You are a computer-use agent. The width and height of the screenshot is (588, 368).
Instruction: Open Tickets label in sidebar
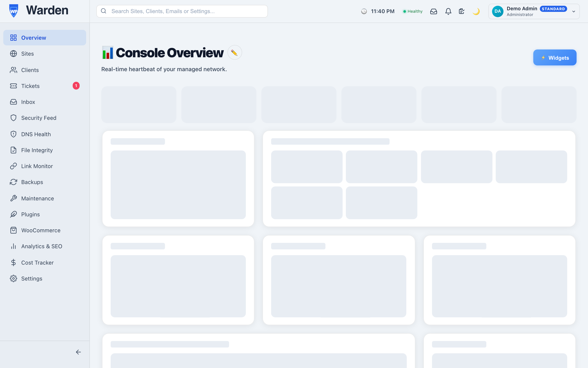tap(30, 86)
